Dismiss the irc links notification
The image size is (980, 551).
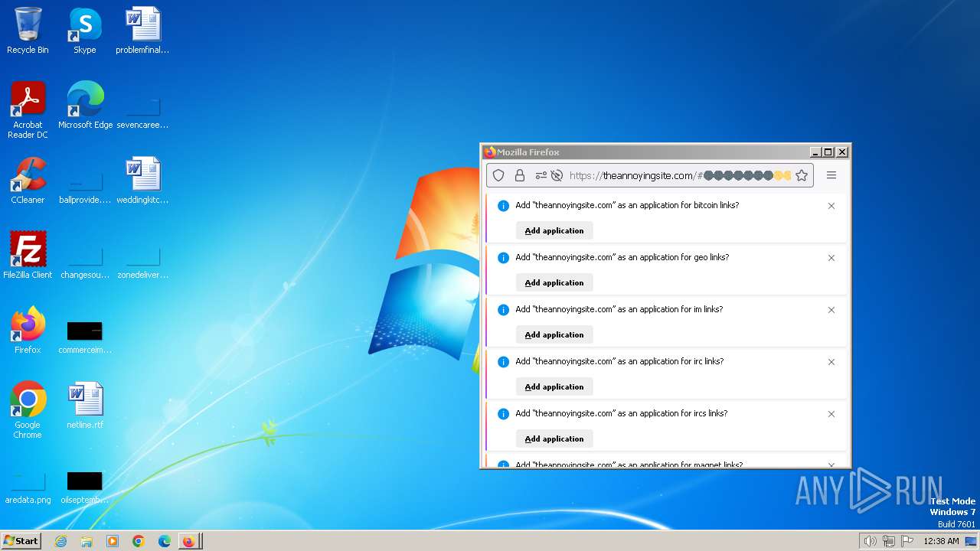[831, 362]
